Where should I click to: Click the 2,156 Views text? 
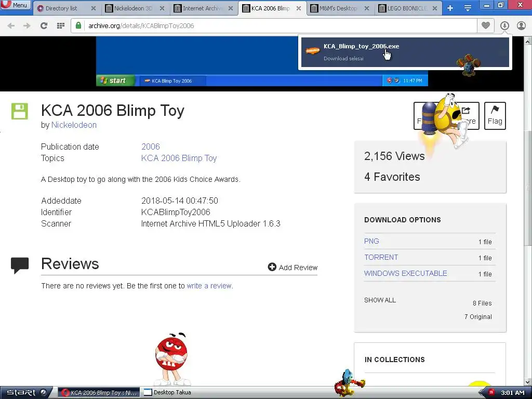tap(394, 156)
